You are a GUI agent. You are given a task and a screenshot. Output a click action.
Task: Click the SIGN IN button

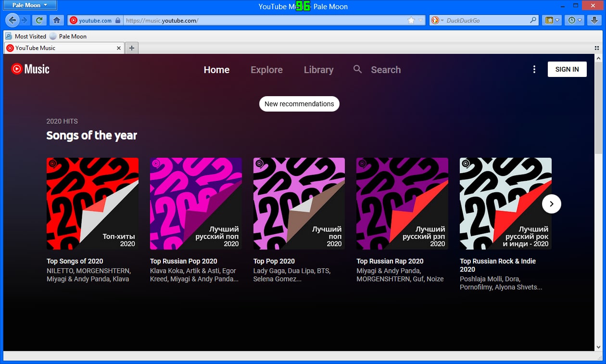567,69
